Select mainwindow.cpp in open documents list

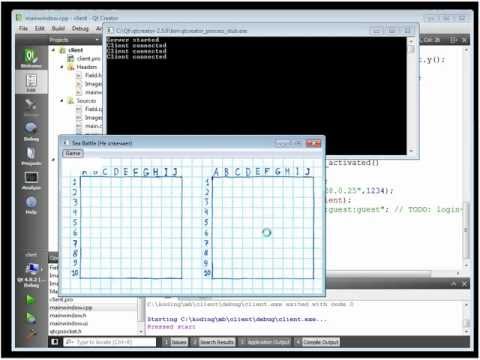71,308
